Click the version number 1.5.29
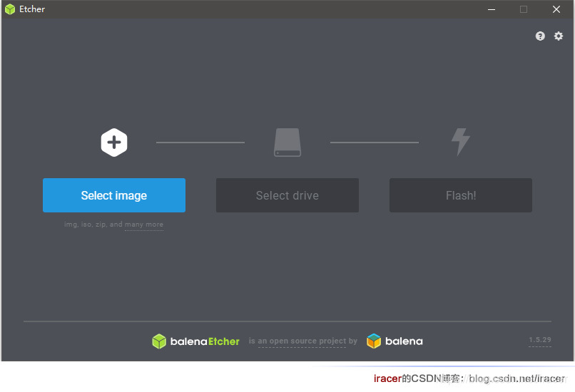The image size is (575, 392). tap(540, 339)
